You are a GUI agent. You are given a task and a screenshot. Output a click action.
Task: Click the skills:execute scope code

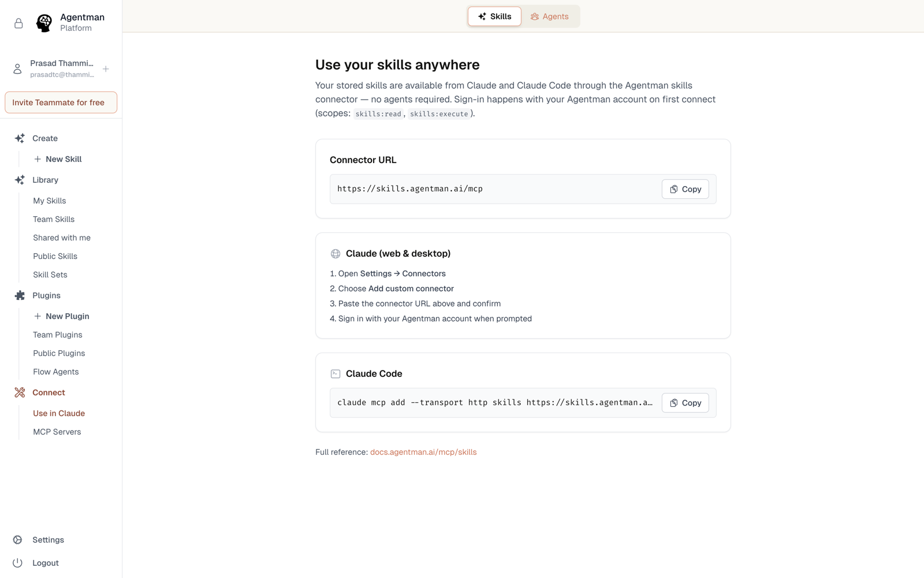tap(439, 114)
